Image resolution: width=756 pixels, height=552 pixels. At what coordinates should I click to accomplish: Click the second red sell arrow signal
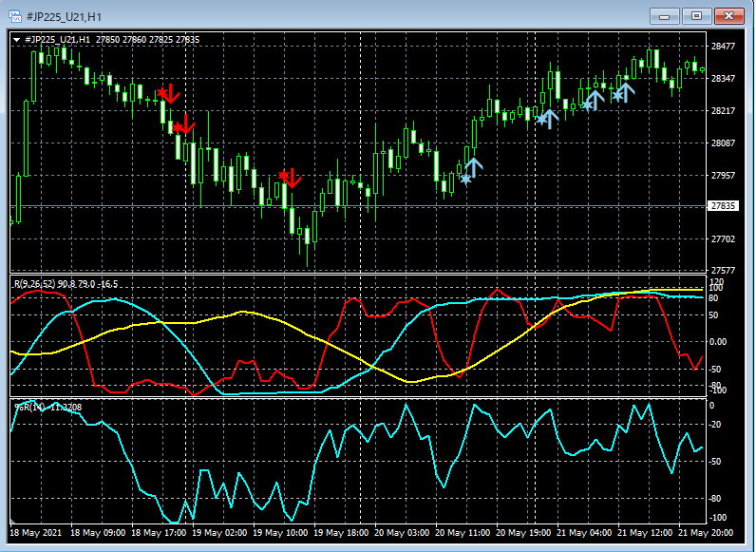tap(187, 124)
